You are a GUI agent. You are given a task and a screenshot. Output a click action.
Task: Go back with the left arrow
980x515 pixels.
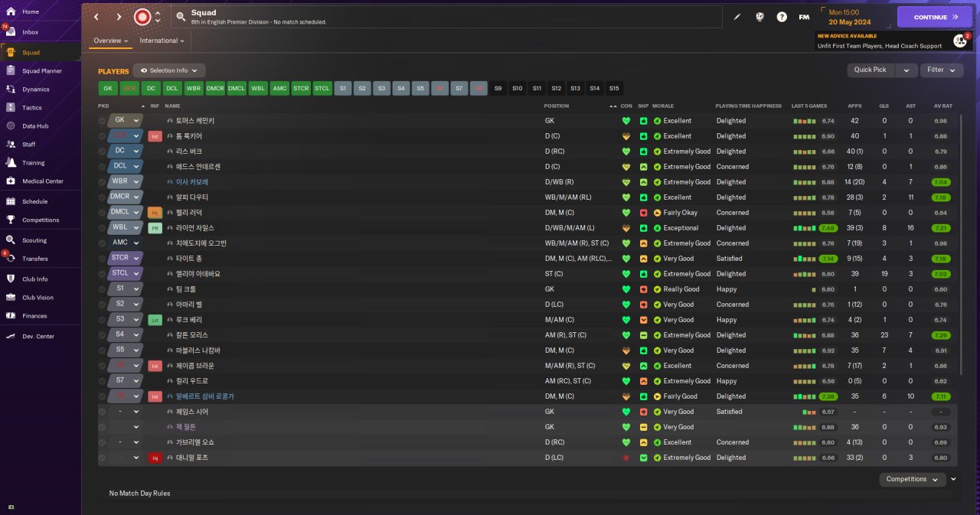[x=96, y=17]
